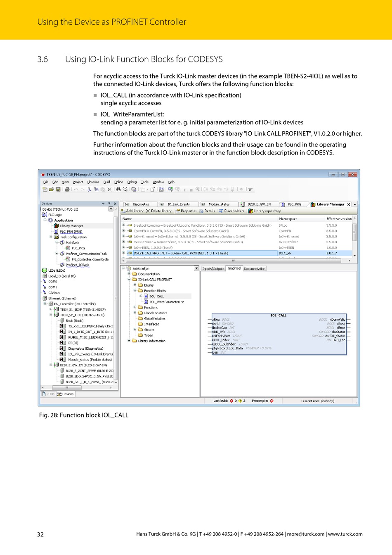Open the Documentation tab
Image resolution: width=392 pixels, height=555 pixels.
click(x=255, y=269)
